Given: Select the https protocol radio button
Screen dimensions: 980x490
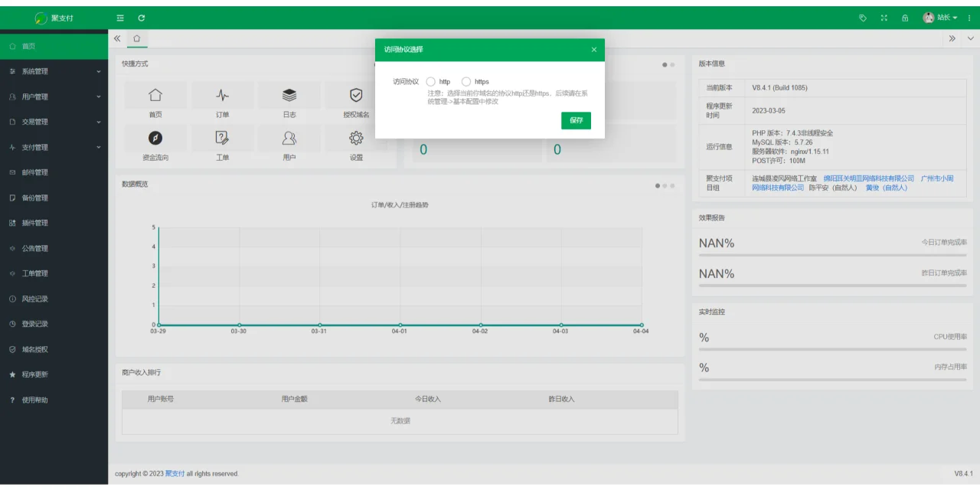Looking at the screenshot, I should (466, 82).
